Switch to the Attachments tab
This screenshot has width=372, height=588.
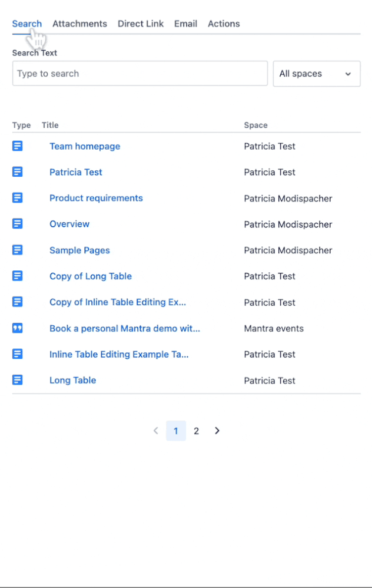[x=79, y=24]
